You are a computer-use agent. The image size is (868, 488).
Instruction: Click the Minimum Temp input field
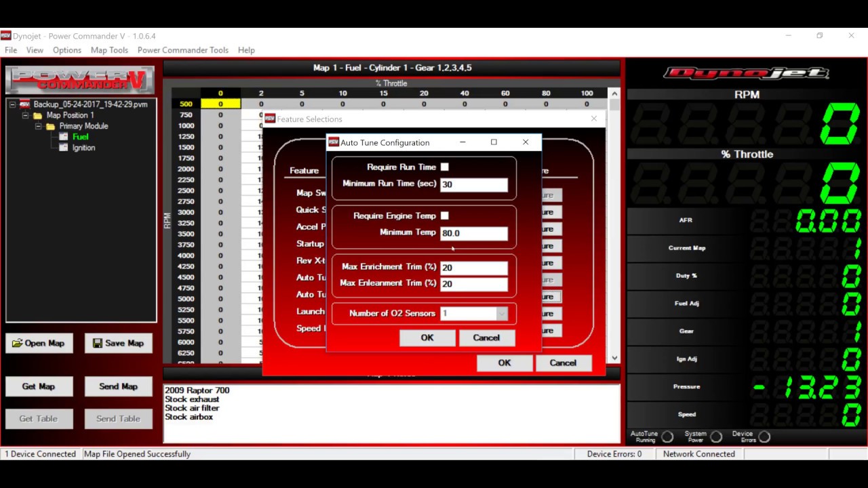click(x=474, y=233)
